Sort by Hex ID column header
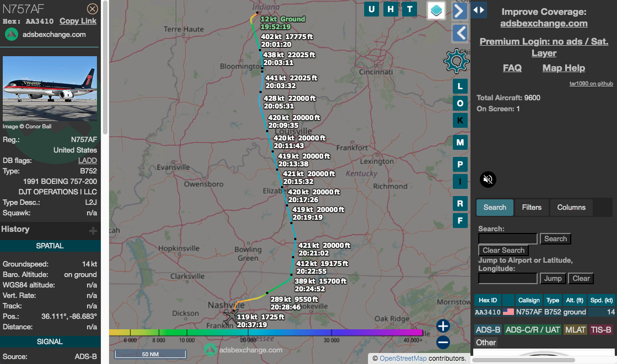The width and height of the screenshot is (617, 364). (488, 300)
